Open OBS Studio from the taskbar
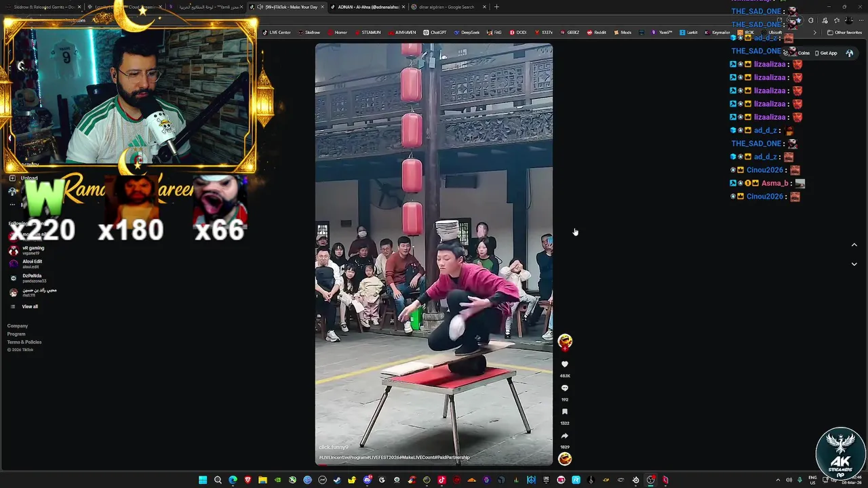Viewport: 868px width, 488px height. coord(650,480)
